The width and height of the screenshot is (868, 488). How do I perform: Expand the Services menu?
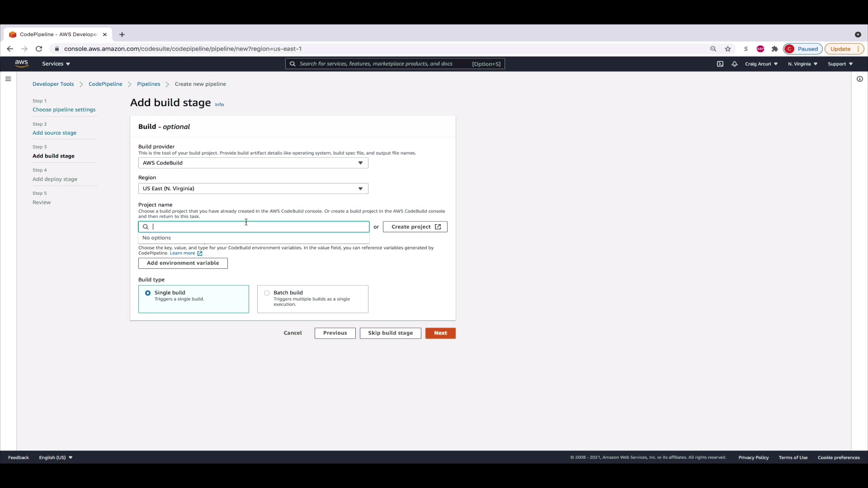coord(56,64)
